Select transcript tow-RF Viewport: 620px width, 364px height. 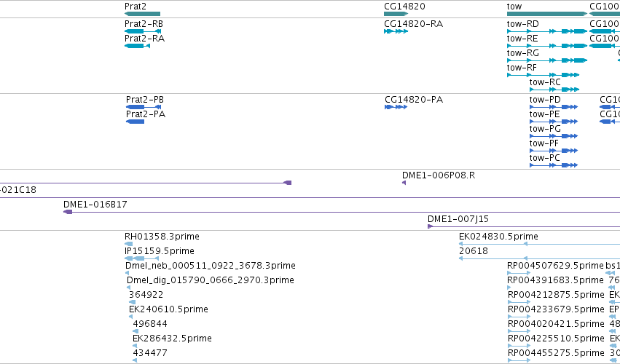[x=543, y=75]
